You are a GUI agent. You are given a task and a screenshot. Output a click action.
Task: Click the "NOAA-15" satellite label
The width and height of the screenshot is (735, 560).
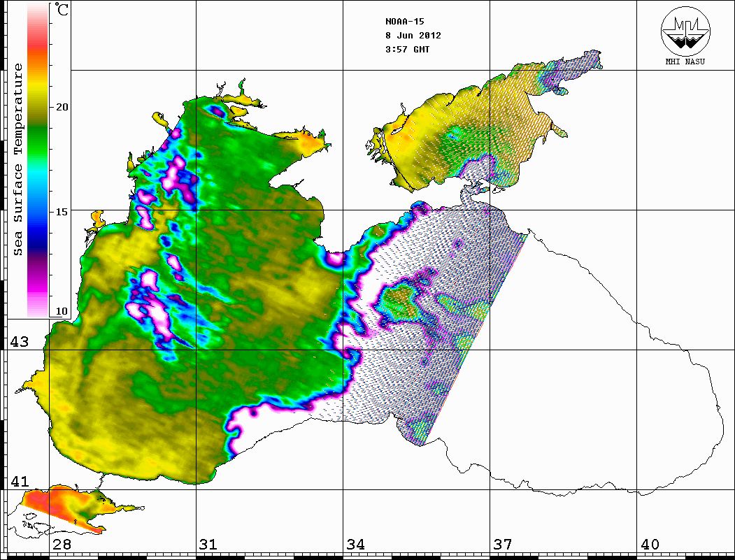pyautogui.click(x=404, y=22)
